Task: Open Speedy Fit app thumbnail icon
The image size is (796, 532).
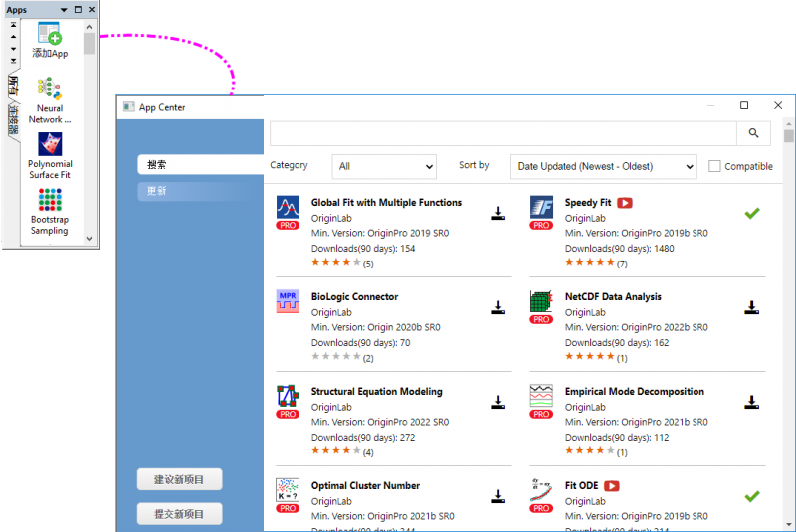Action: click(541, 207)
